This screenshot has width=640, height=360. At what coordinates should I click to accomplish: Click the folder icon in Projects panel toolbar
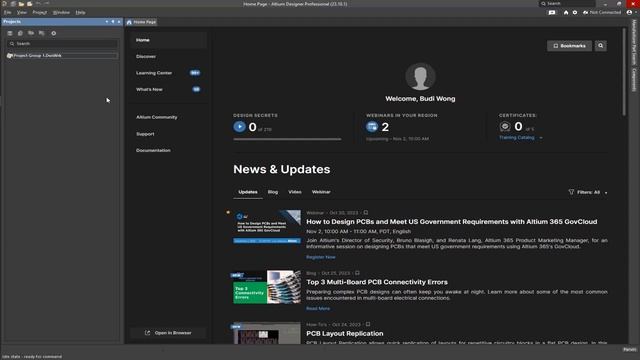[31, 33]
